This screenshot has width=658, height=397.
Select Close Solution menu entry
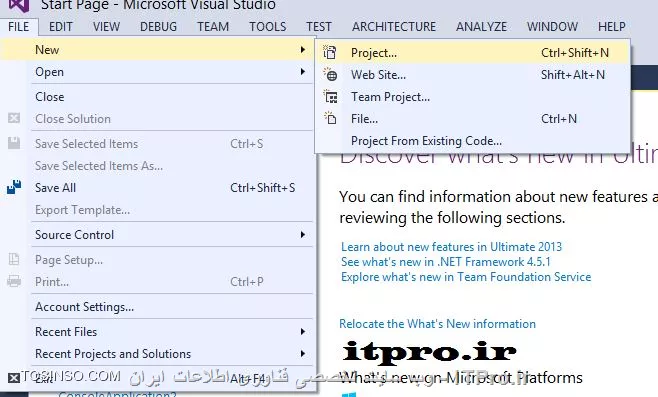[157, 119]
